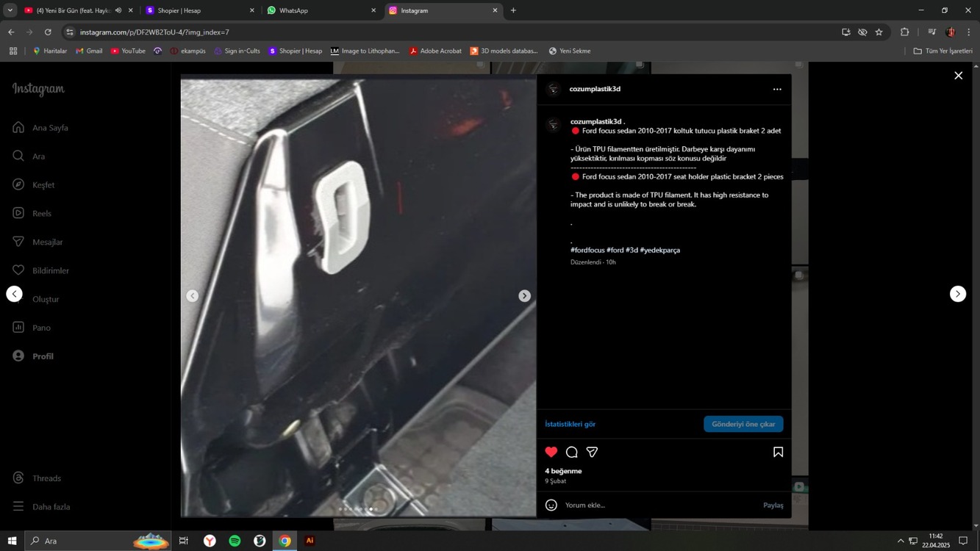
Task: Mute the YouTube tab audio icon
Action: pyautogui.click(x=118, y=10)
